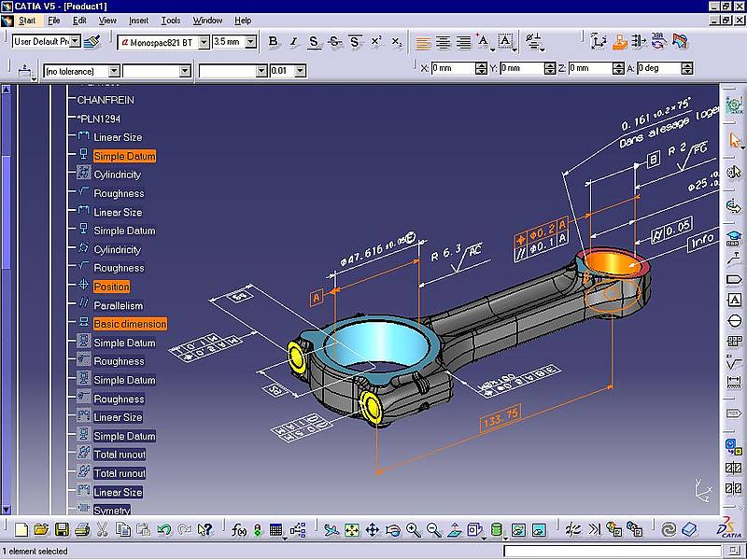Open the Tools menu
This screenshot has width=747, height=560.
[171, 20]
